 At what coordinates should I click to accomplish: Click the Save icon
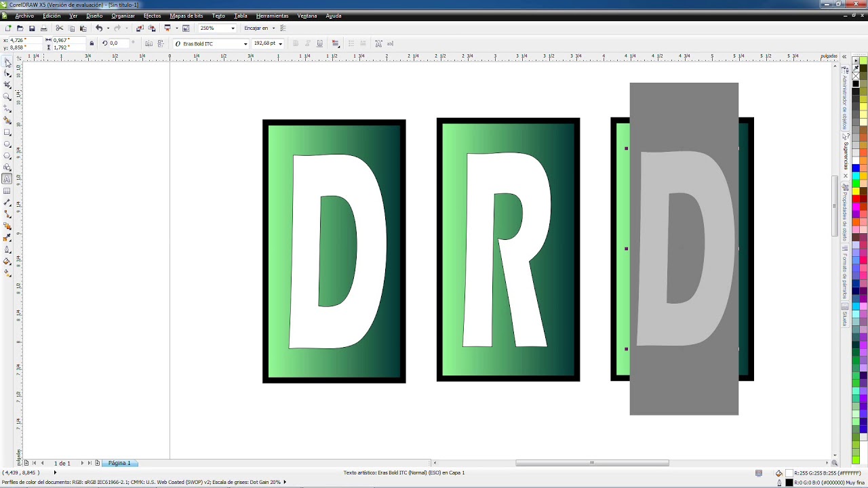pos(32,28)
